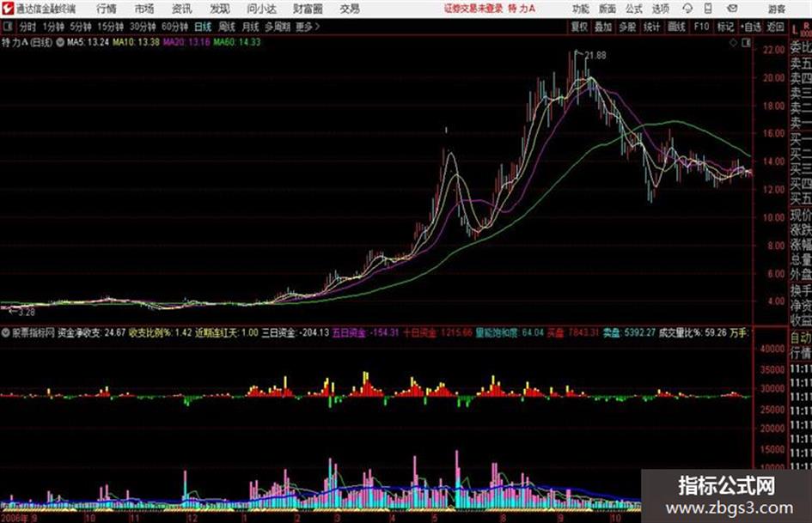
Task: Switch to the 1分钟 period tab
Action: pos(52,27)
